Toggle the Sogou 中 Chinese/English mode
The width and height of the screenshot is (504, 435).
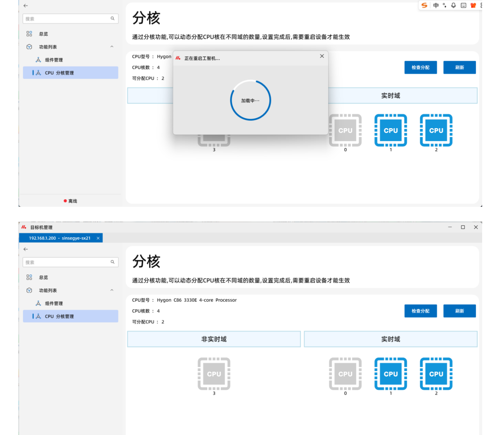tap(436, 5)
